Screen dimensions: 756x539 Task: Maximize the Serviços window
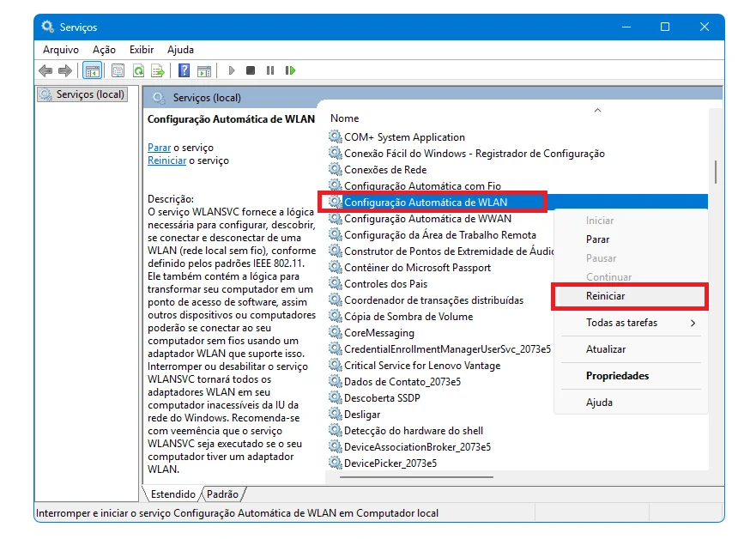click(x=665, y=27)
